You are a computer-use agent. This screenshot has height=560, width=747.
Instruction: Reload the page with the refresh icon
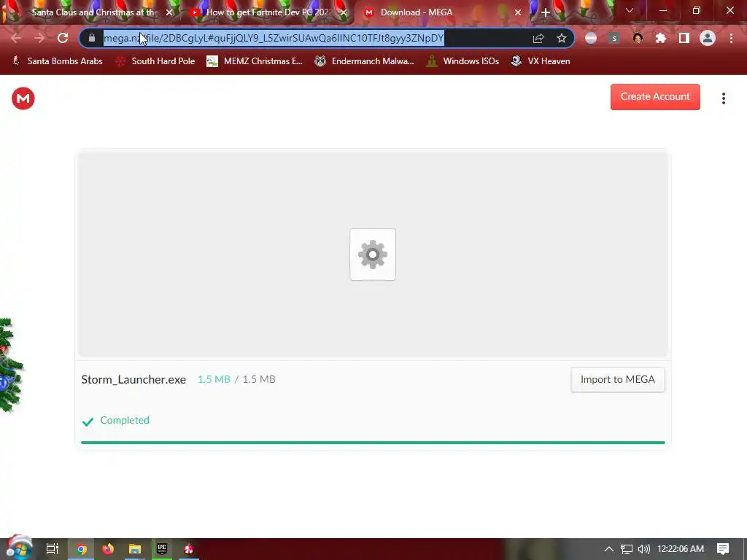[x=63, y=38]
